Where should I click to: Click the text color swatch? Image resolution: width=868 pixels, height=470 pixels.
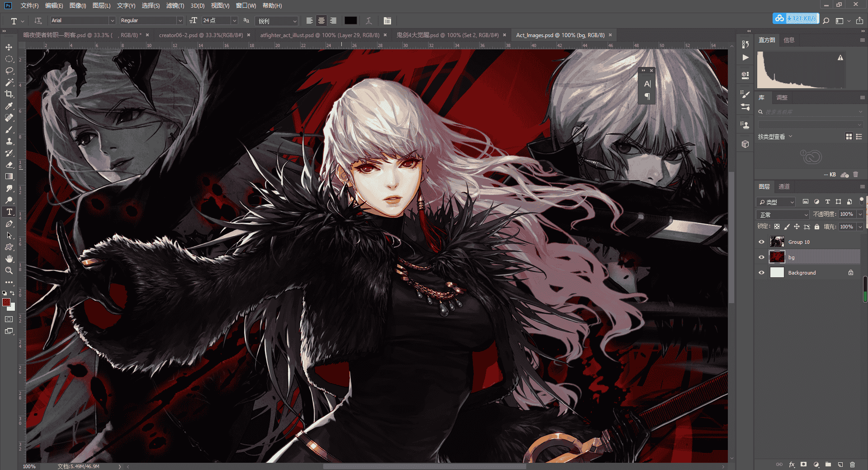coord(351,20)
